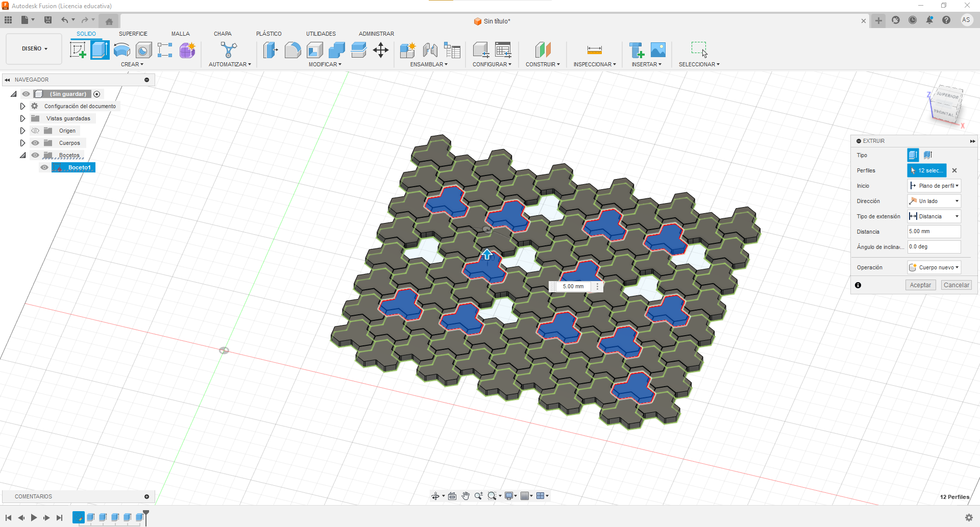
Task: Select the Revolve tool
Action: (x=121, y=50)
